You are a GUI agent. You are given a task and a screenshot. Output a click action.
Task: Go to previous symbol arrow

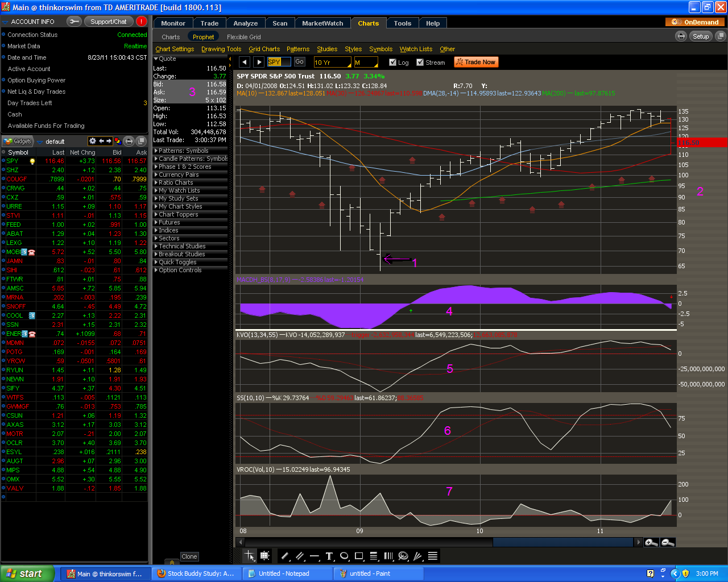245,62
